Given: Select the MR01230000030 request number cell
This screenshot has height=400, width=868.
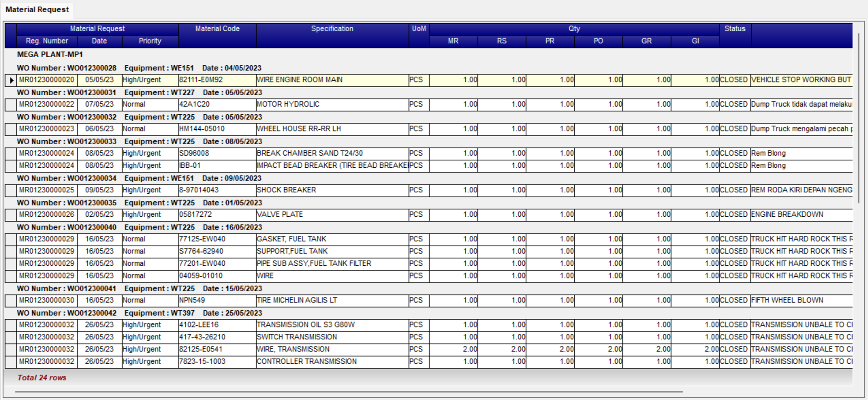Looking at the screenshot, I should click(47, 300).
